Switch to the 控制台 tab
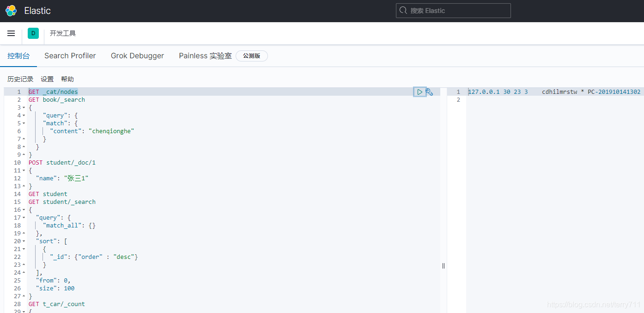Screen dimensions: 644x313 18,56
